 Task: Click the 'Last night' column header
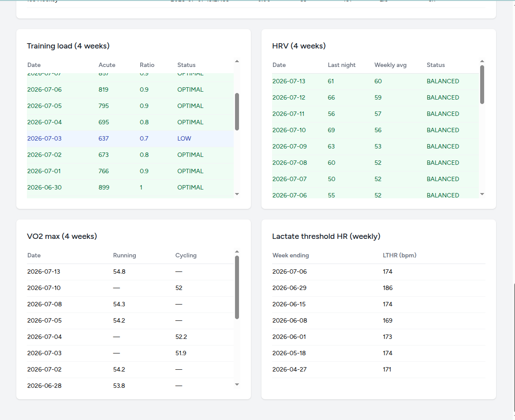click(342, 65)
